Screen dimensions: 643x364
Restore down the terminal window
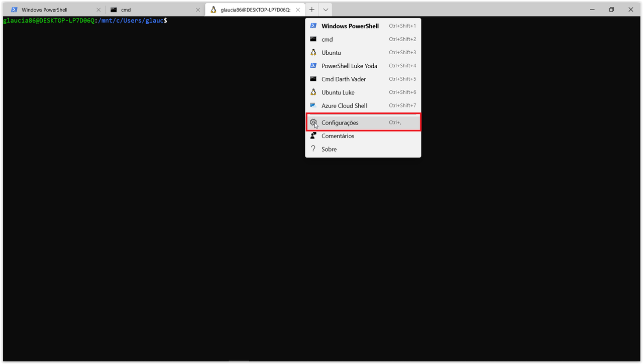[x=611, y=10]
